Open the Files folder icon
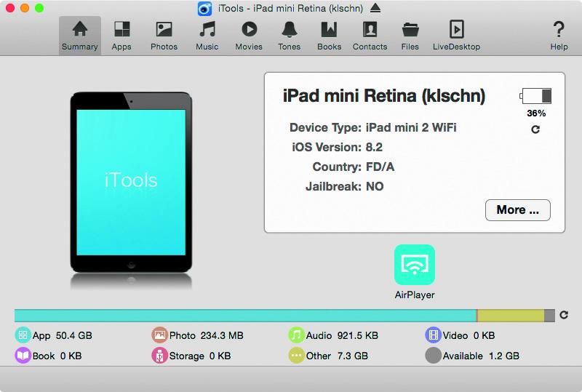This screenshot has height=392, width=582. [410, 30]
